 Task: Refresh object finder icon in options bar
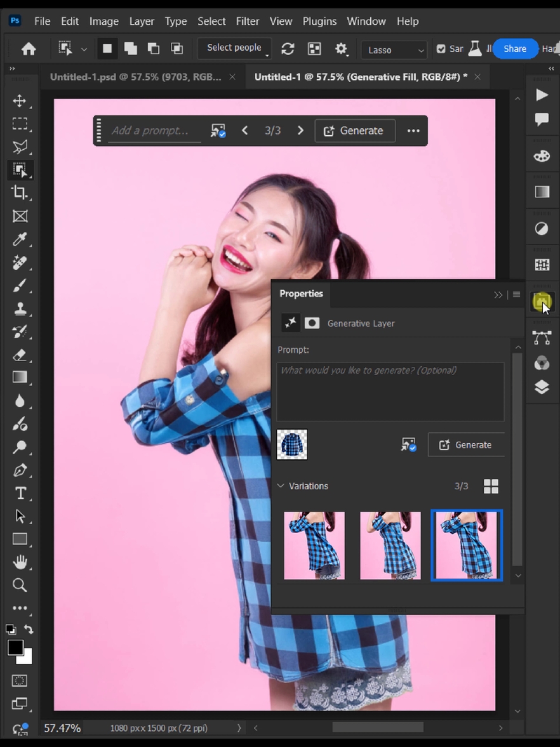pos(288,49)
